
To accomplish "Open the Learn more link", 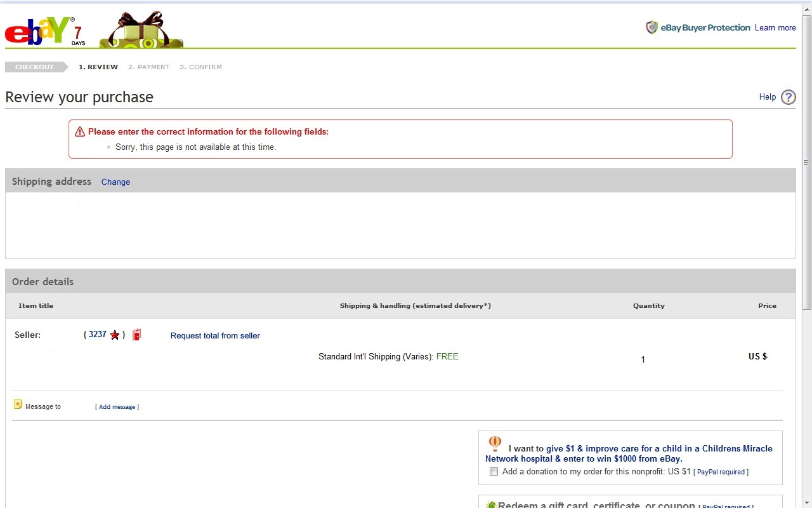I will [x=775, y=28].
